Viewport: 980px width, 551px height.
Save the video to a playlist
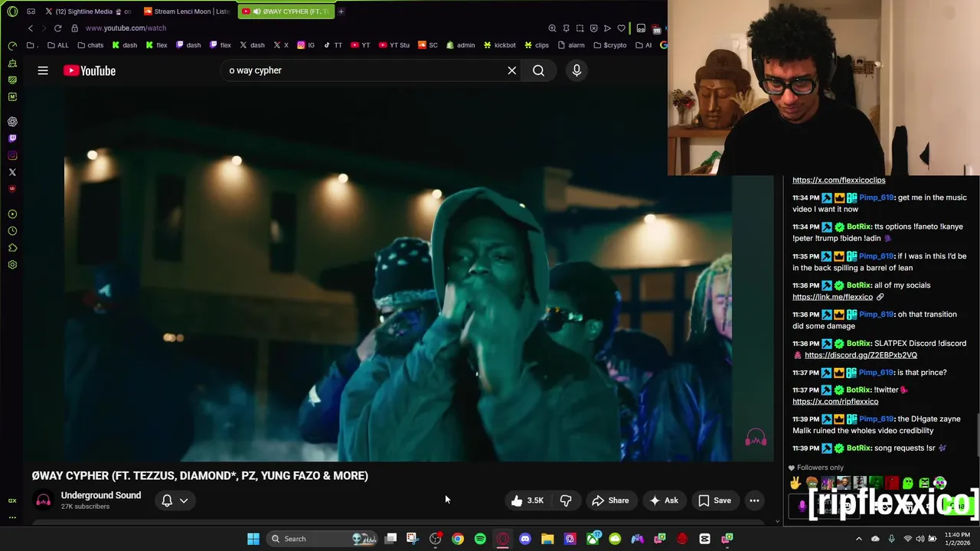click(x=714, y=500)
